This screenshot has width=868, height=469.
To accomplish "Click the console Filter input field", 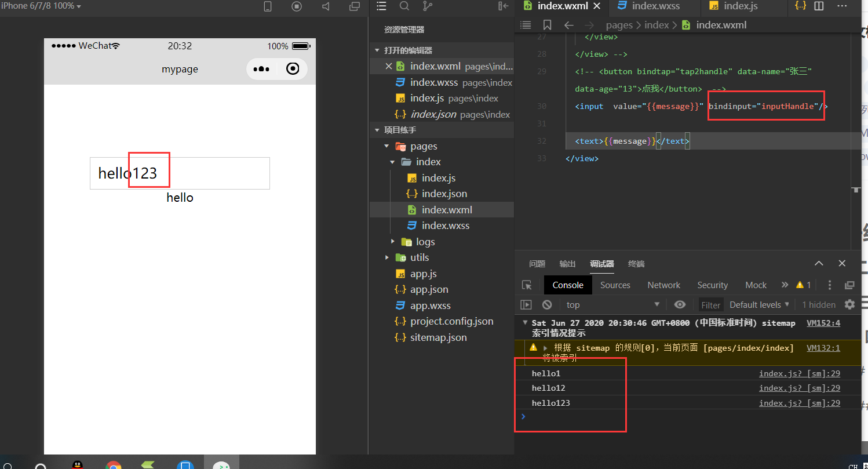I will [710, 305].
